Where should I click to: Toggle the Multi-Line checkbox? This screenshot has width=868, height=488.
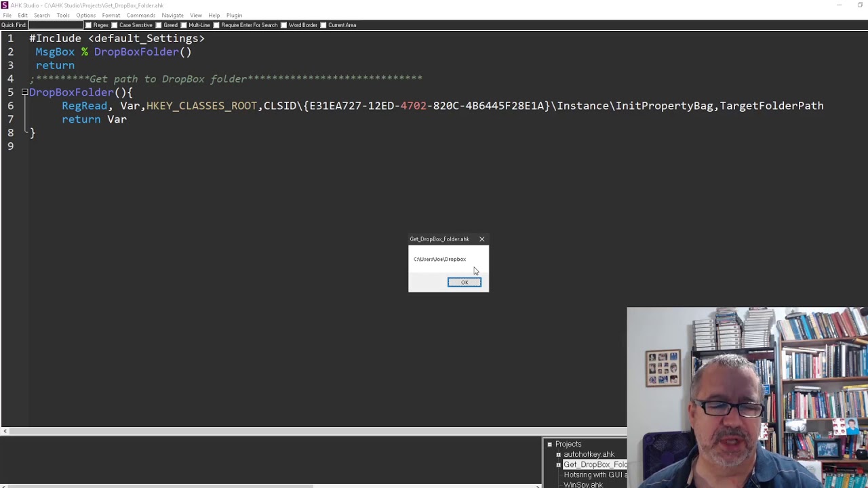click(x=184, y=25)
